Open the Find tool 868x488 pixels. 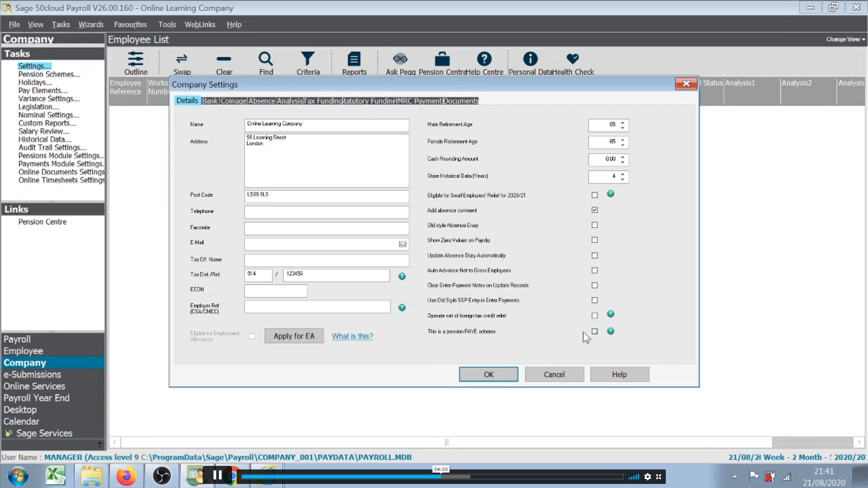pos(266,63)
